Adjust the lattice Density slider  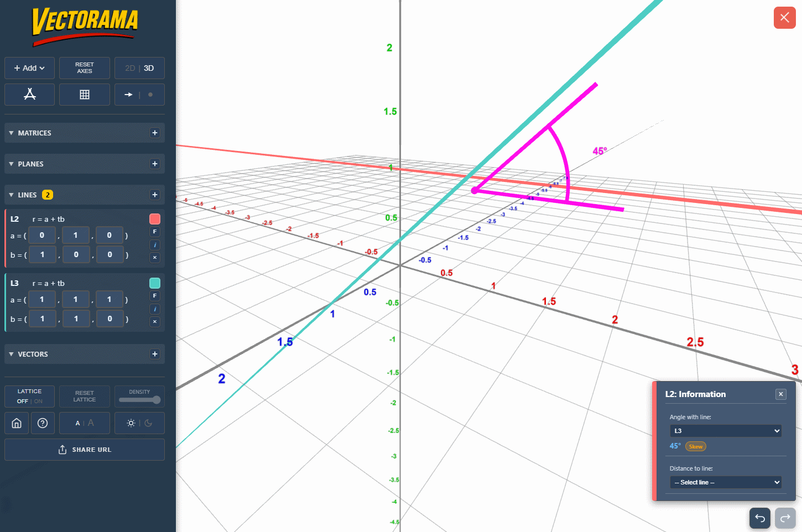139,400
